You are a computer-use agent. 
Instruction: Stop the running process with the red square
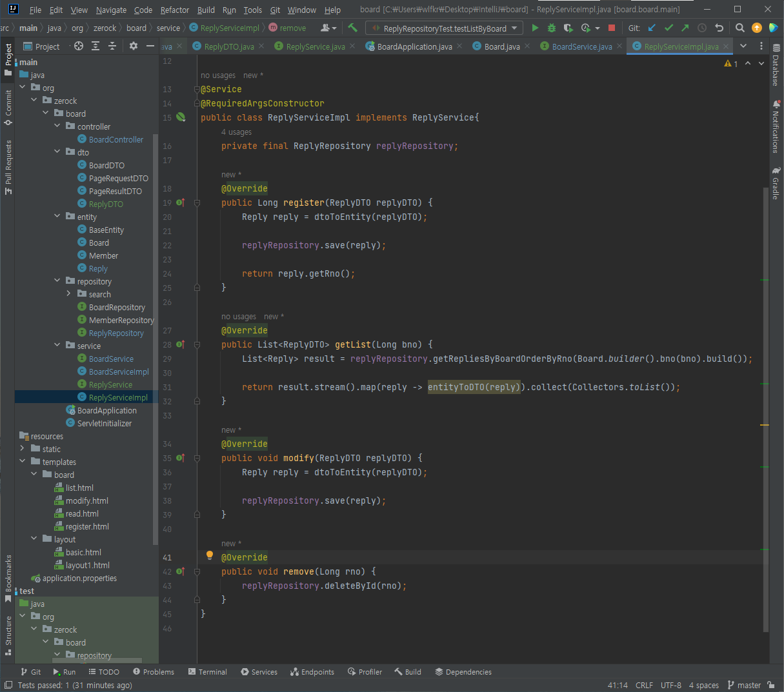612,28
